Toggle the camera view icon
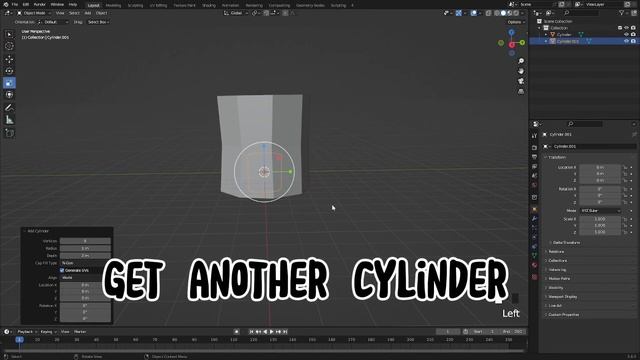 [x=521, y=81]
